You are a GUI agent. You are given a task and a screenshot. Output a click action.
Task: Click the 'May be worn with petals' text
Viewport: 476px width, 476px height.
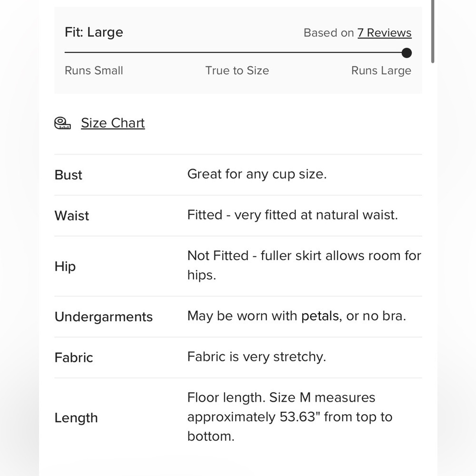297,316
